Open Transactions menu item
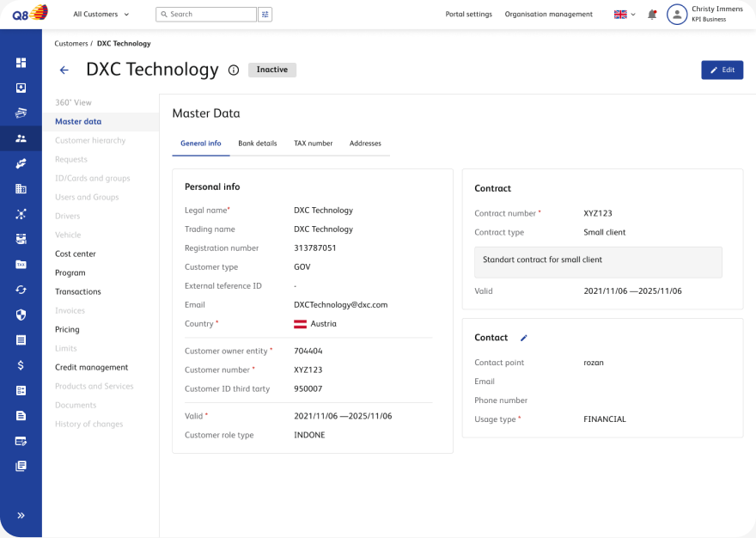 click(x=77, y=291)
